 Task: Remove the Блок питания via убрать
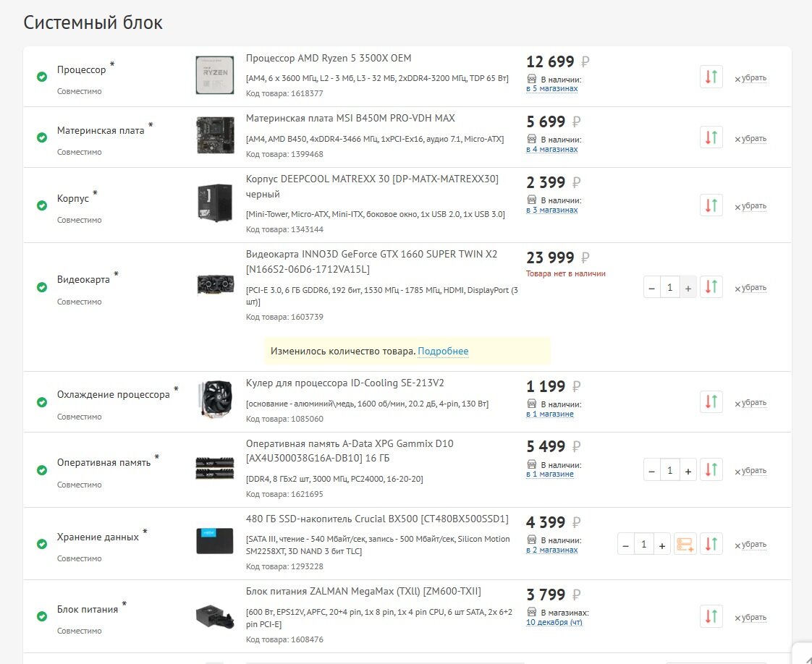click(750, 618)
